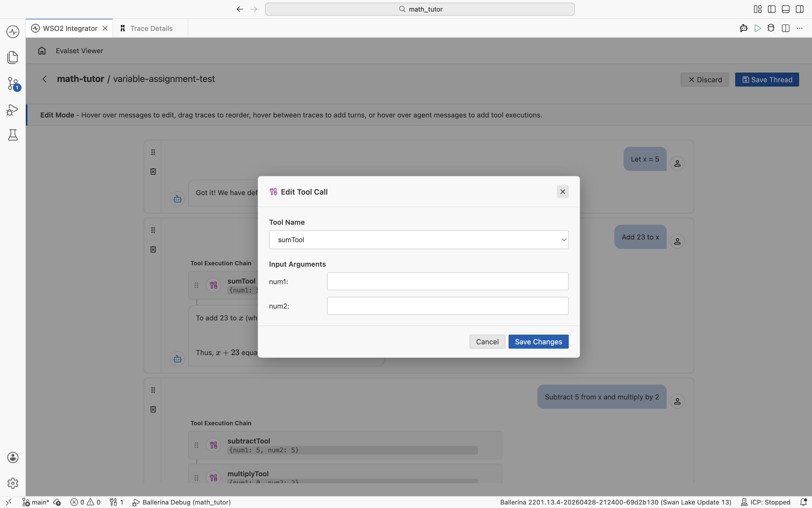812x508 pixels.
Task: Open the Accounts icon in activity bar
Action: [x=13, y=457]
